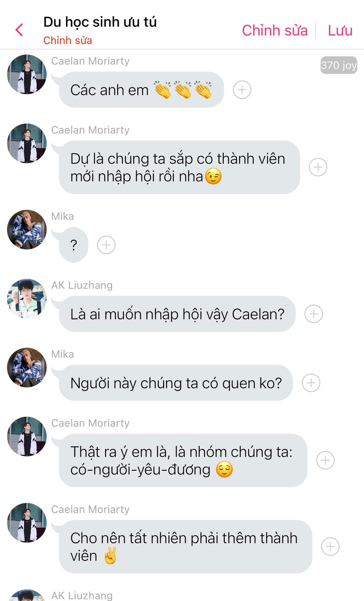Tap the chat title "Du học sinh ưu tú"
Viewport: 364px width, 601px height.
click(100, 22)
